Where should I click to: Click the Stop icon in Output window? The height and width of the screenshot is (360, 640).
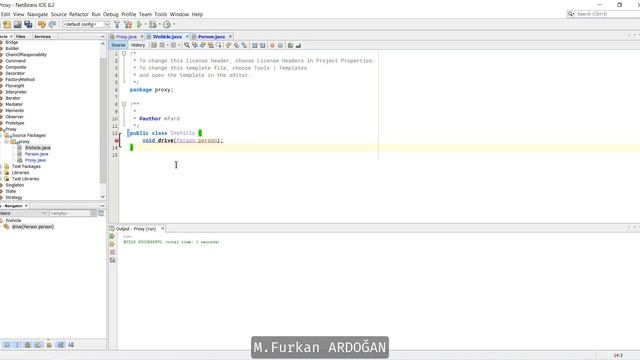(x=112, y=252)
